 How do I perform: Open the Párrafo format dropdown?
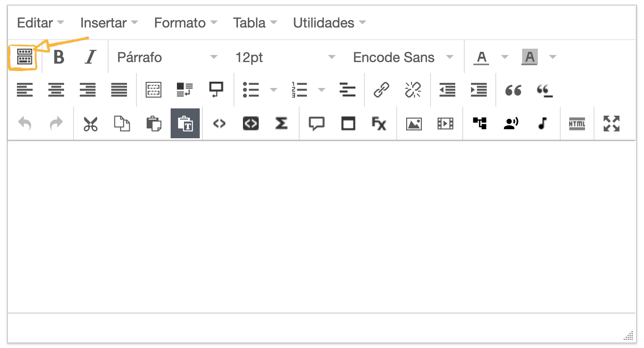click(167, 57)
